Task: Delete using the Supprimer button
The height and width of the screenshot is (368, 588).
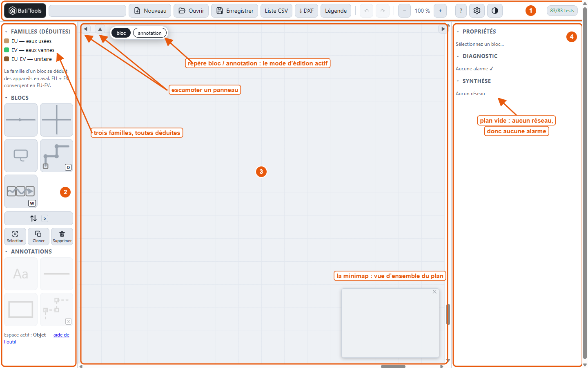Action: [62, 236]
